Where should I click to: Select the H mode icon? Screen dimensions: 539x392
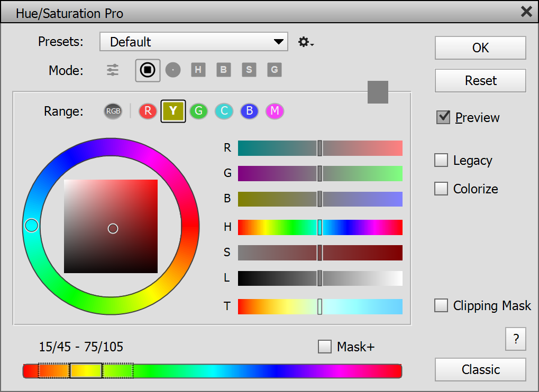tap(198, 70)
